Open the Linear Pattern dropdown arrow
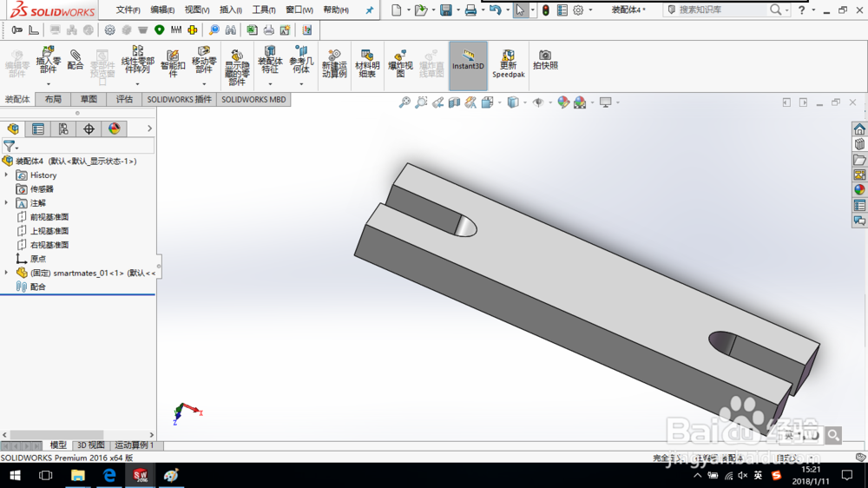 point(137,84)
